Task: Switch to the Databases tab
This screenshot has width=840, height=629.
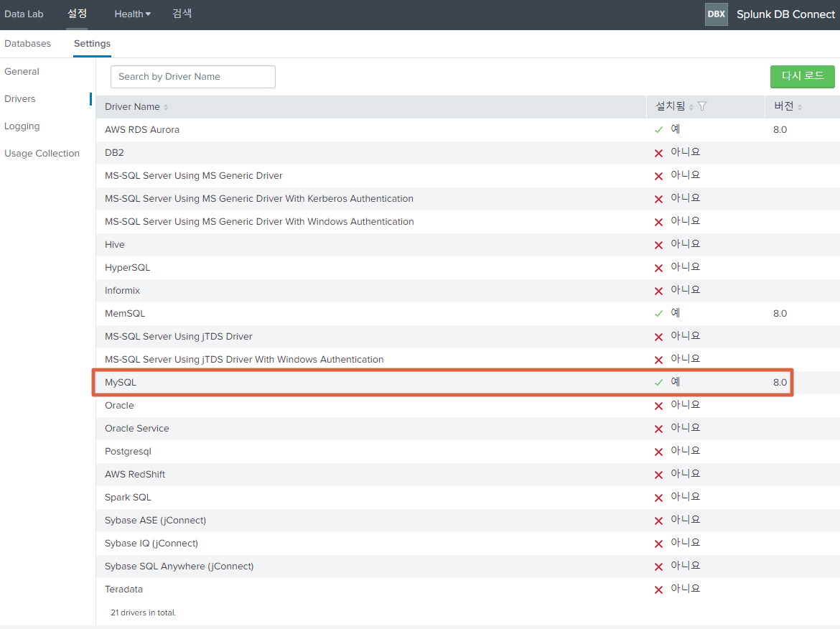Action: tap(27, 43)
